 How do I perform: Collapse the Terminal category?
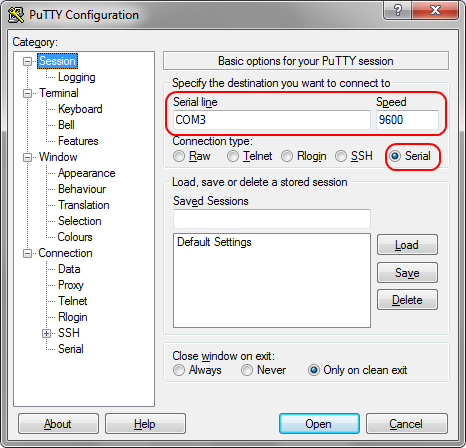click(27, 93)
